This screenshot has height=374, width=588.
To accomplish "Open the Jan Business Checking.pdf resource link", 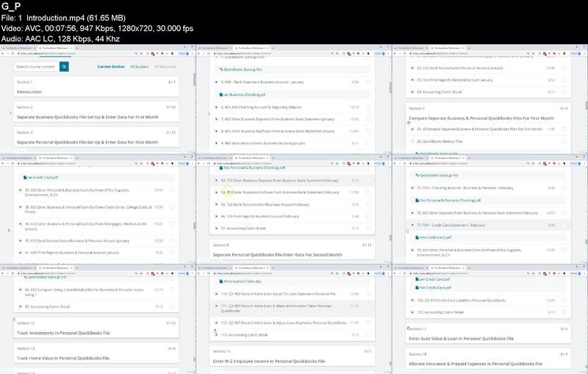I will (x=245, y=95).
